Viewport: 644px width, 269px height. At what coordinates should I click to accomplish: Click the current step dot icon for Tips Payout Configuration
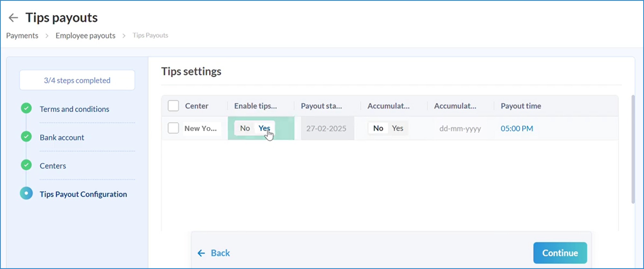click(x=26, y=193)
